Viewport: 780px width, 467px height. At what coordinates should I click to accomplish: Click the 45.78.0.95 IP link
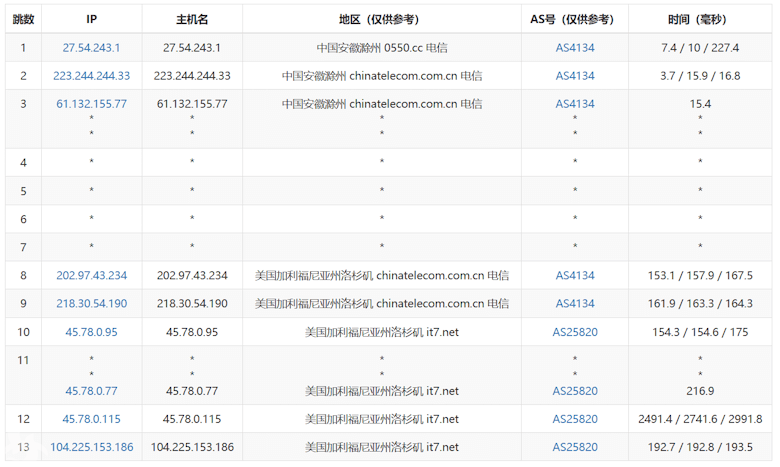coord(91,331)
